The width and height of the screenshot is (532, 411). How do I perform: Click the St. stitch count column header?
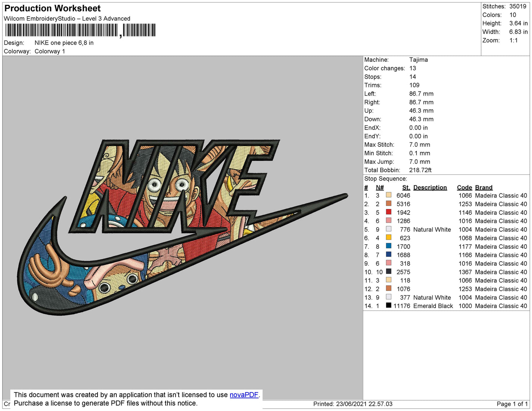pyautogui.click(x=406, y=187)
